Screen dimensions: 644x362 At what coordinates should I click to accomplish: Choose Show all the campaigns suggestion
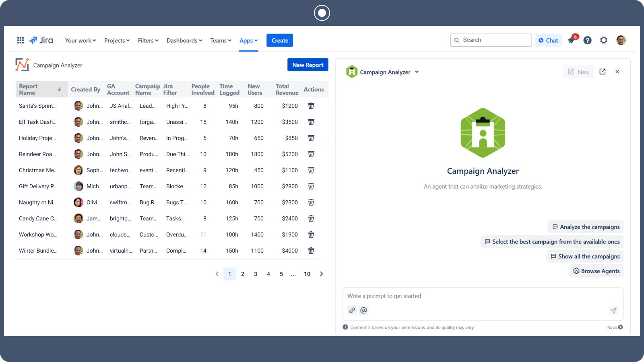585,256
